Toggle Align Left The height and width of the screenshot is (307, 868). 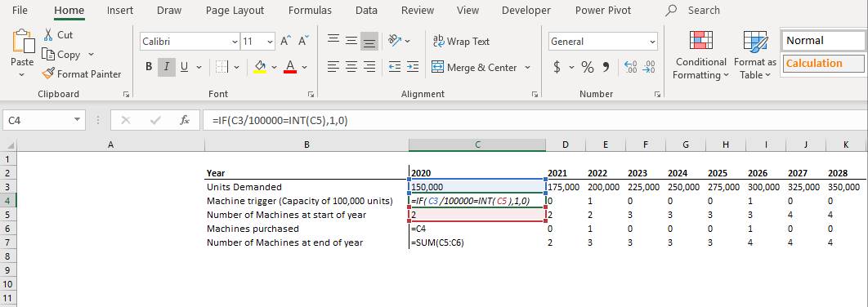333,67
